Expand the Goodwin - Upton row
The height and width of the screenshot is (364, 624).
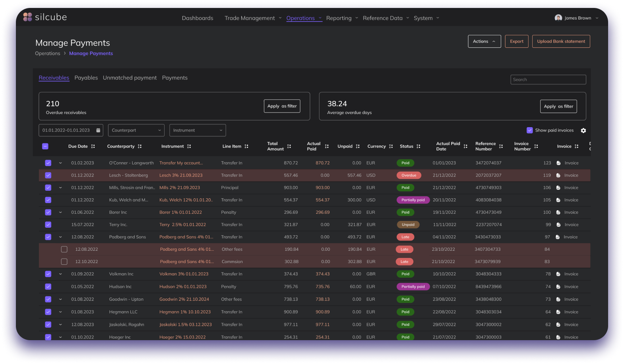(60, 299)
